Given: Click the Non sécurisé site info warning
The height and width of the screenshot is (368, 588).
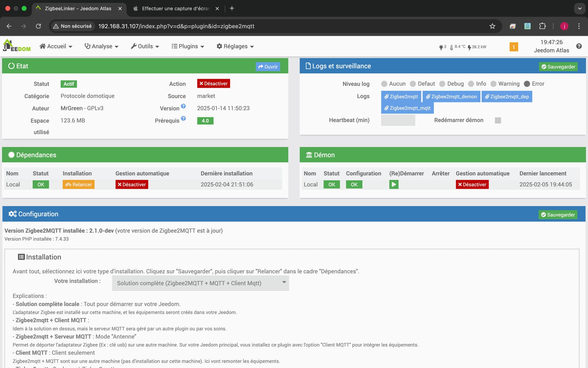Looking at the screenshot, I should coord(72,26).
